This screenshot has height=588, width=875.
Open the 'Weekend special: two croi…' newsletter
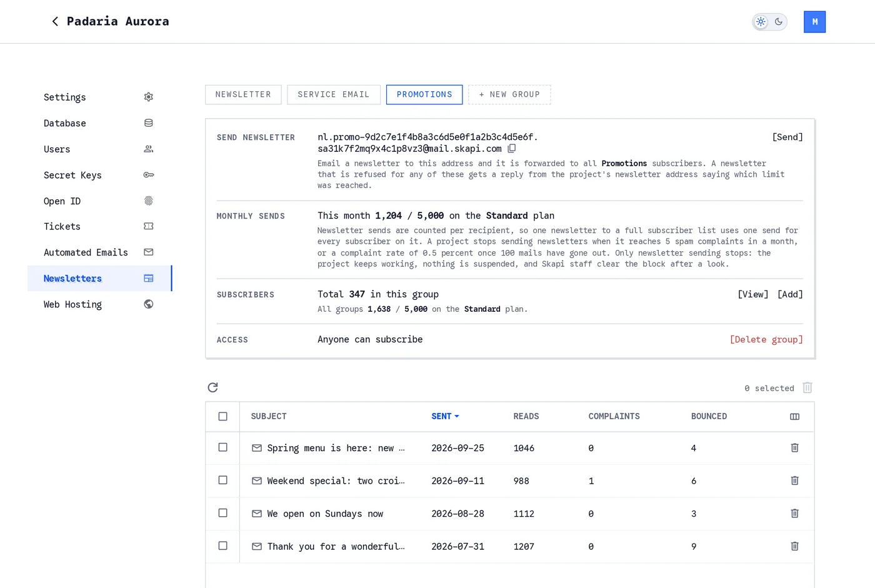pos(336,481)
